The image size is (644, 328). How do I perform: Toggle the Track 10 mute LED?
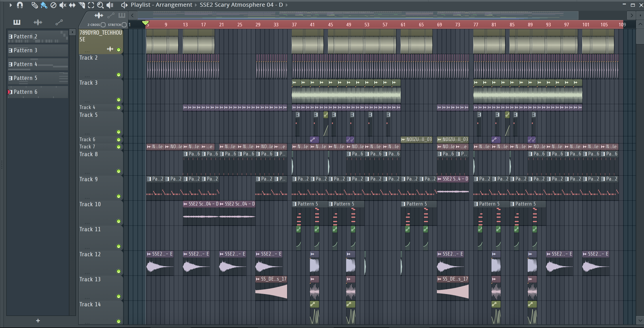point(119,221)
